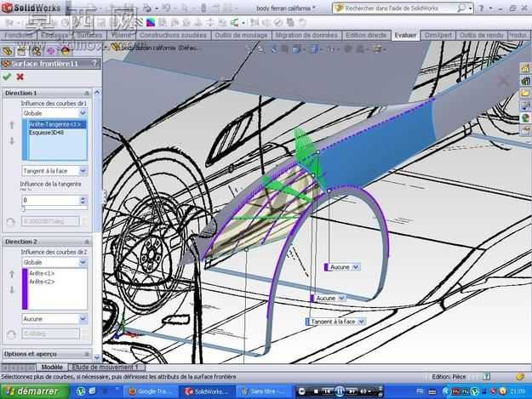The height and width of the screenshot is (399, 532).
Task: Open the Design Library task pane icon
Action: point(525,81)
